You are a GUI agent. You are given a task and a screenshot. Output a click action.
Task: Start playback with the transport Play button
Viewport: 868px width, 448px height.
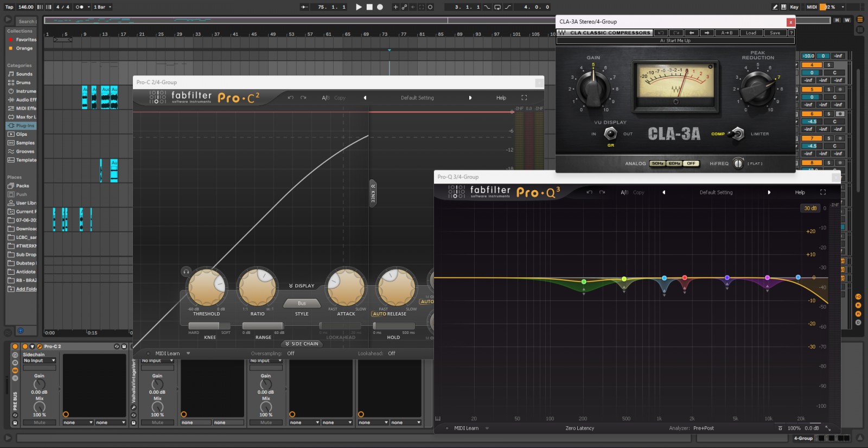(x=359, y=7)
